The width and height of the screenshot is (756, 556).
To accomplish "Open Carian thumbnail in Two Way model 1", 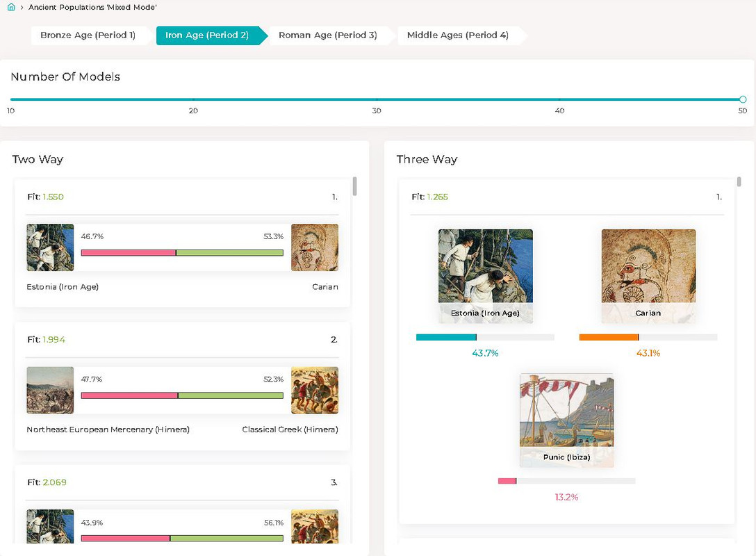I will (314, 247).
